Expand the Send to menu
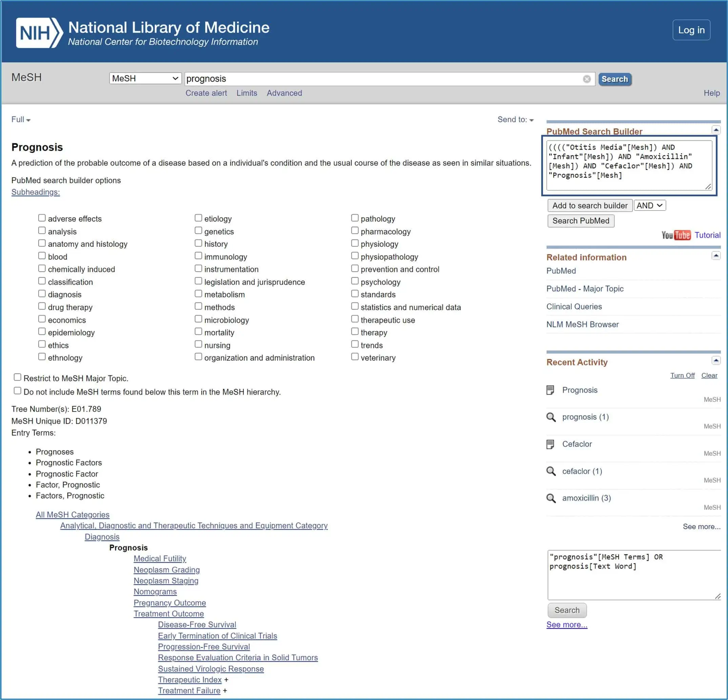Viewport: 728px width, 700px height. [x=515, y=120]
